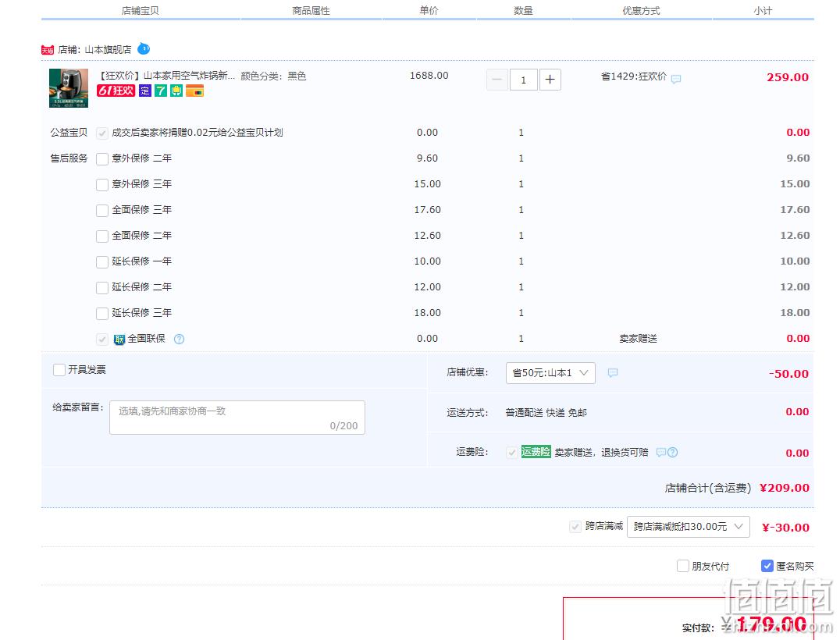Open 店铺优惠 dropdown showing 省50元:山本1

point(550,373)
